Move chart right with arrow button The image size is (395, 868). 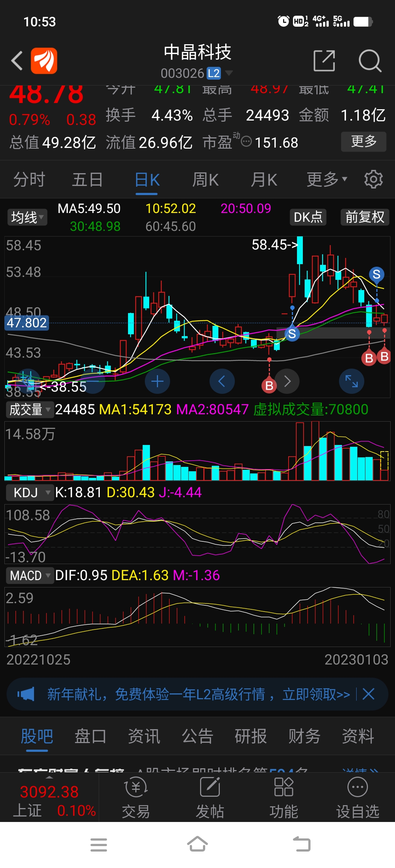point(287,381)
